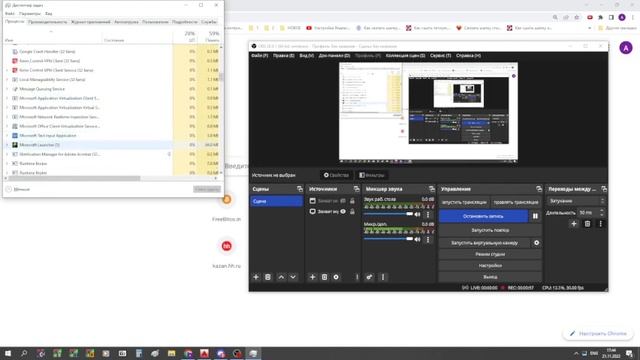The height and width of the screenshot is (360, 640).
Task: Open the transition properties three-dot menu
Action: 600,224
